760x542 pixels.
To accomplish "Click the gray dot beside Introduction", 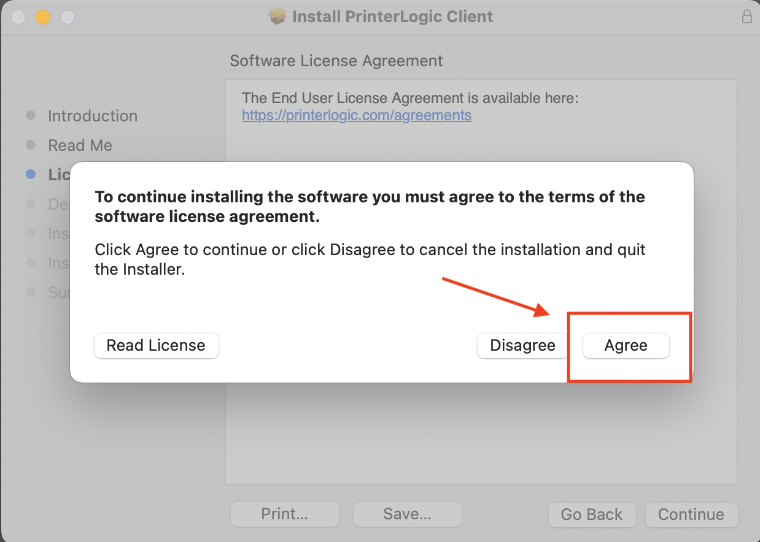I will [31, 116].
